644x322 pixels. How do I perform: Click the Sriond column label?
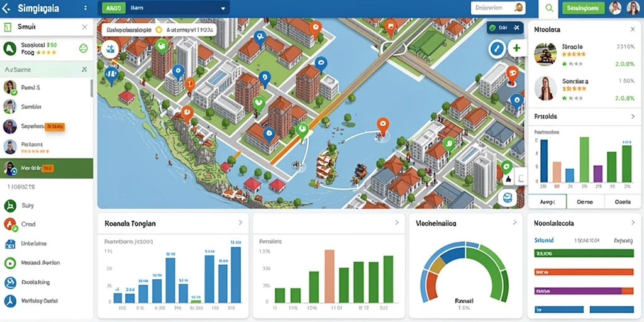point(544,240)
